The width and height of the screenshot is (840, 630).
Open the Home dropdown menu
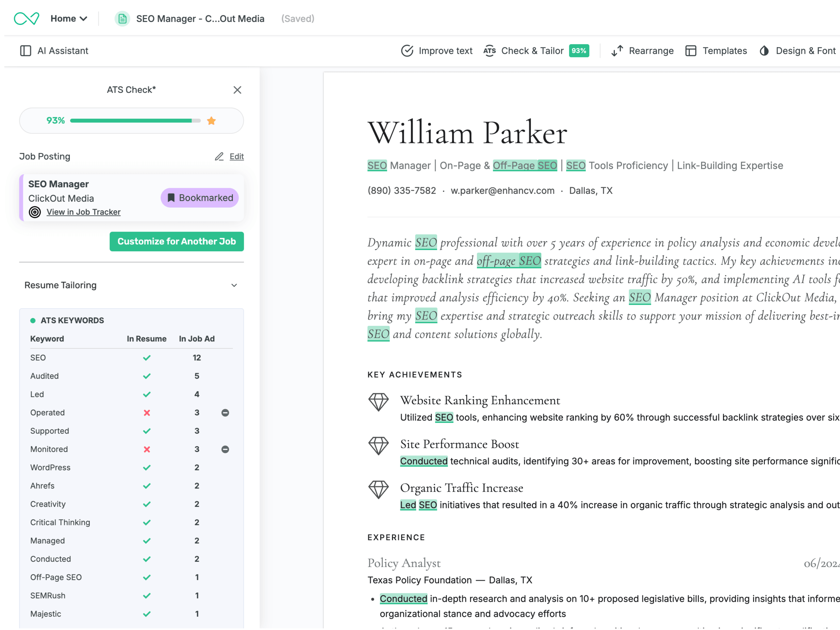click(69, 19)
